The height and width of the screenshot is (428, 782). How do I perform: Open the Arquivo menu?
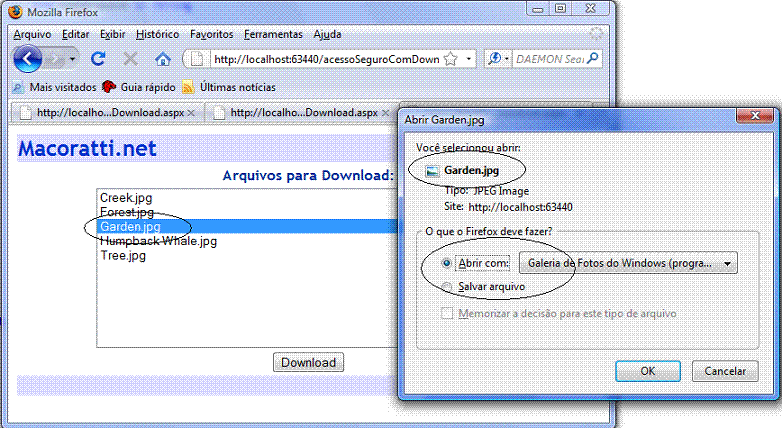32,34
